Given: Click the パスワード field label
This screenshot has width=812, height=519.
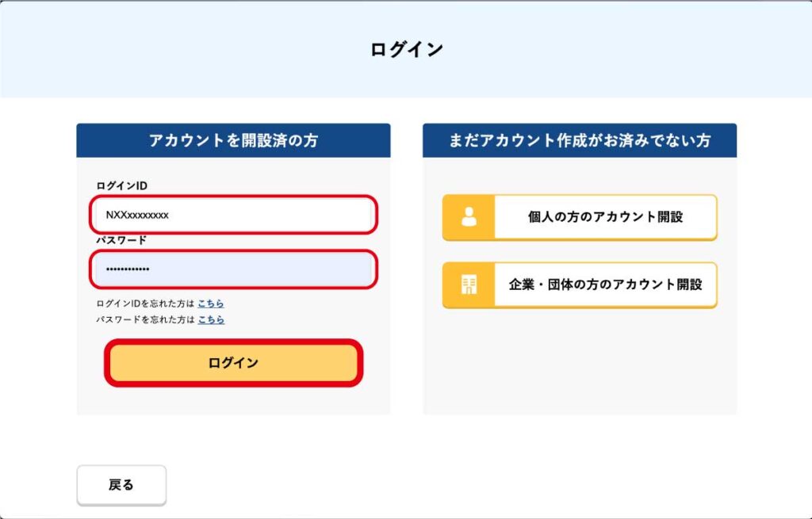Looking at the screenshot, I should 121,240.
